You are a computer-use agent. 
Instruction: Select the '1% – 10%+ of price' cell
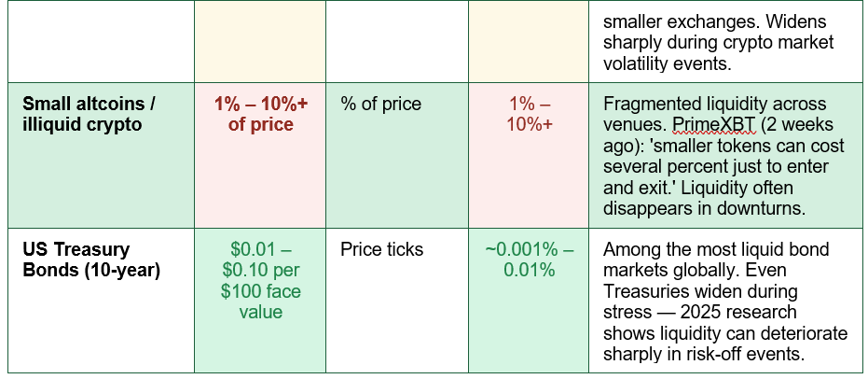260,155
